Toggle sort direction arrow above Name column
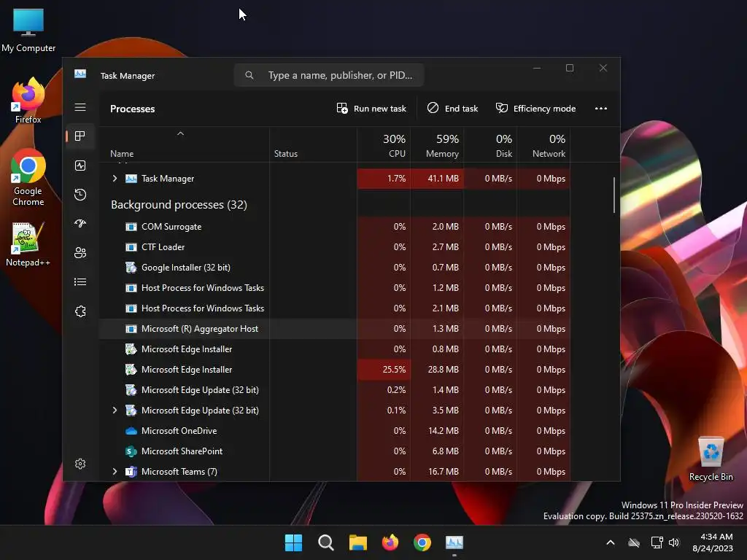747x560 pixels. tap(181, 134)
